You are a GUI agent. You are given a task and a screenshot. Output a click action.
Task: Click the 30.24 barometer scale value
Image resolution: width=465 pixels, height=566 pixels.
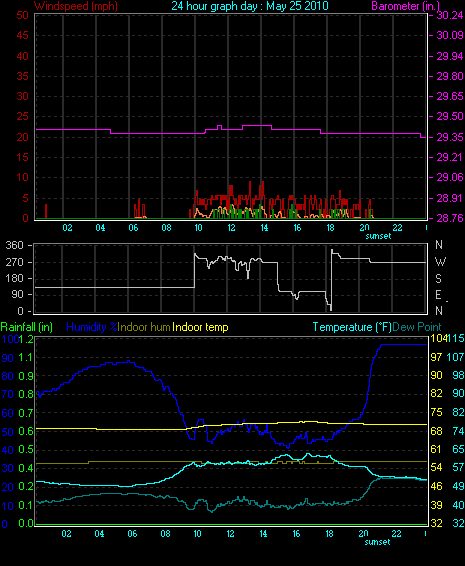click(x=450, y=15)
